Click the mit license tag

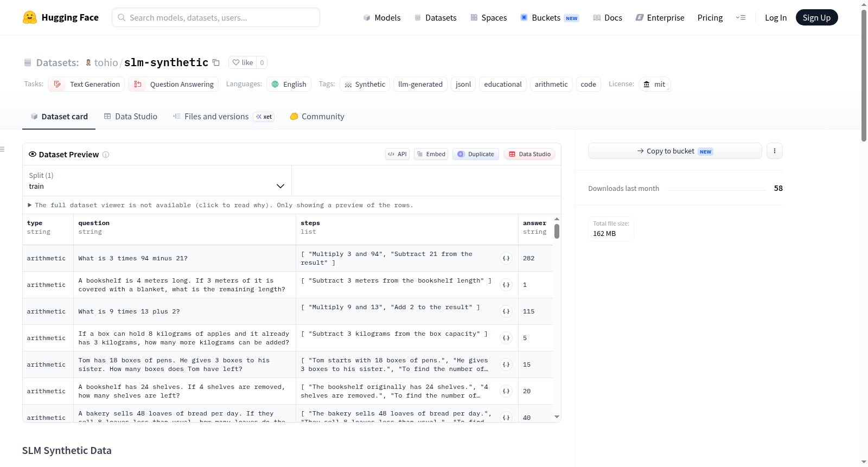[x=655, y=84]
